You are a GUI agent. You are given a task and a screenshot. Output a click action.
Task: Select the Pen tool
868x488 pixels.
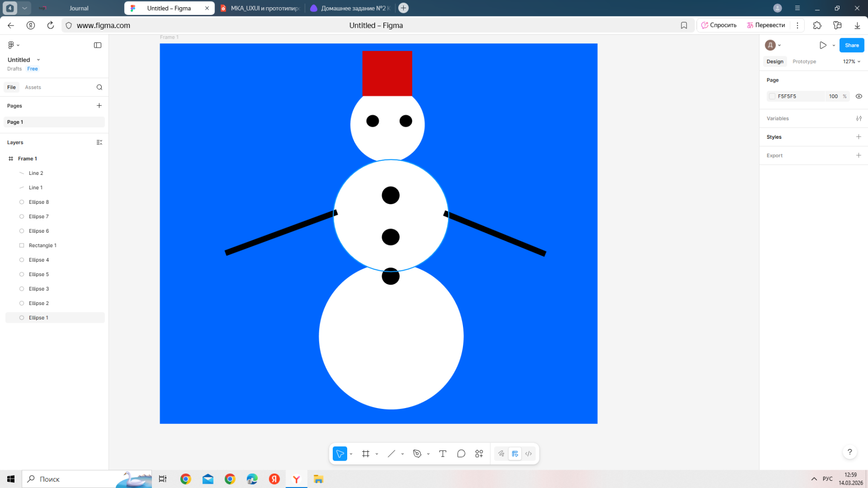point(417,454)
